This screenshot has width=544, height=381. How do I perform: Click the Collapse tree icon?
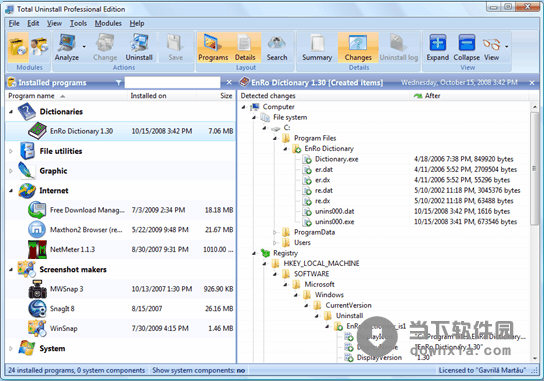click(x=467, y=48)
